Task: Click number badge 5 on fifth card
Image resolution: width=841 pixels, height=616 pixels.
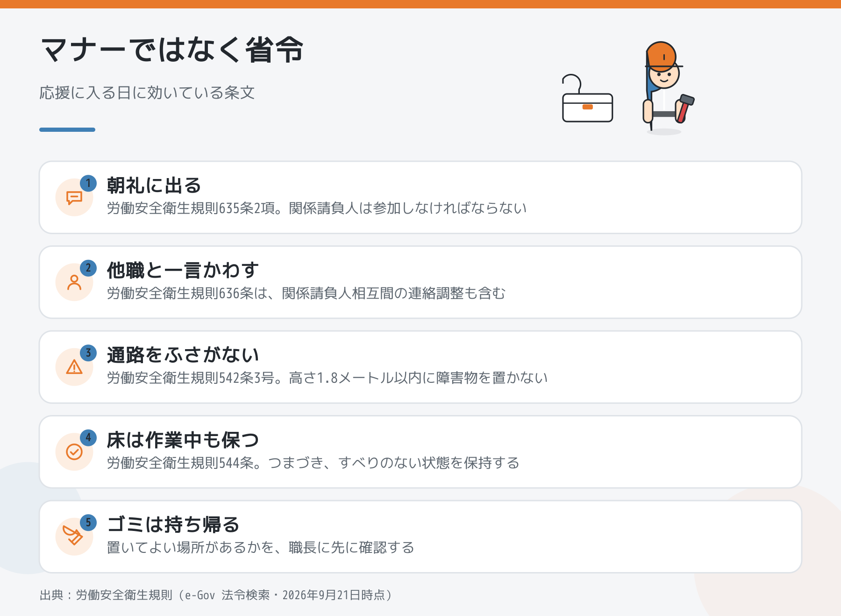Action: pyautogui.click(x=88, y=523)
